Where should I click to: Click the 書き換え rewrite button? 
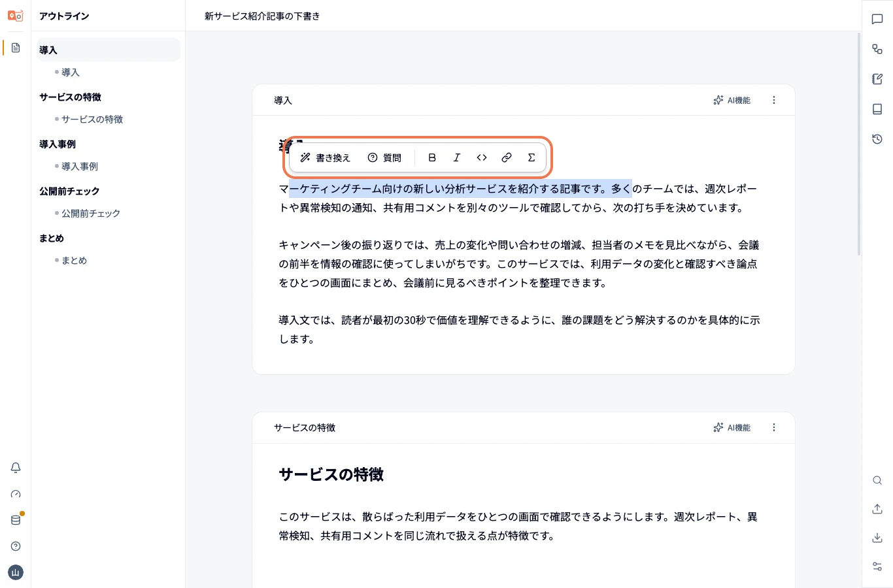click(x=325, y=157)
